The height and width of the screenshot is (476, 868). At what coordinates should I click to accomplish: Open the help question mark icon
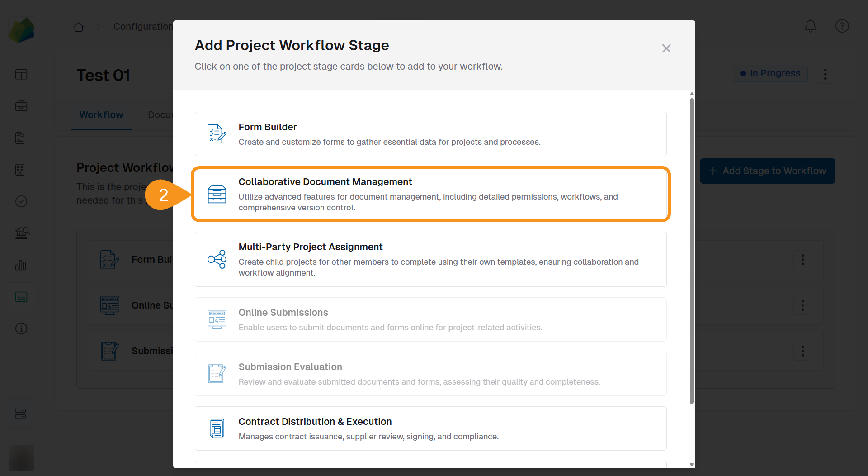(842, 26)
